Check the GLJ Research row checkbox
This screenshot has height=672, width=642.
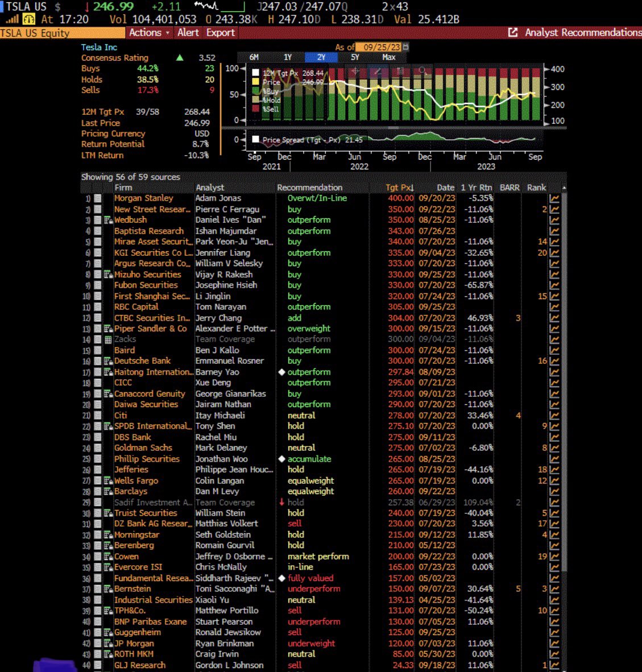[98, 665]
